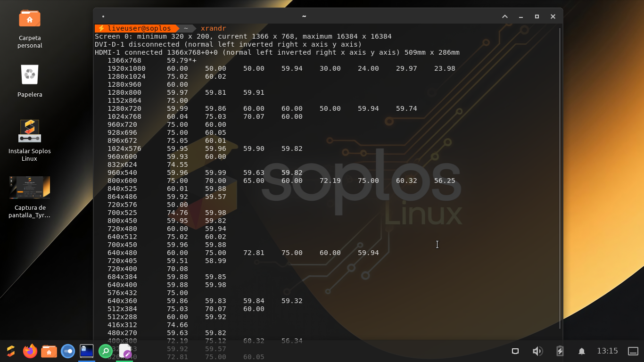Minimize the terminal window

[x=521, y=16]
